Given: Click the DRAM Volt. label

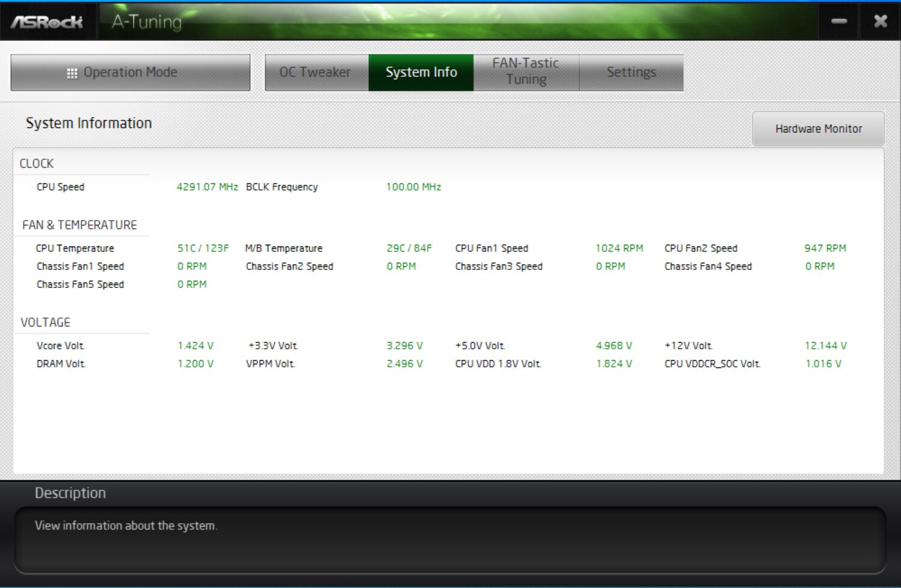Looking at the screenshot, I should pyautogui.click(x=61, y=364).
